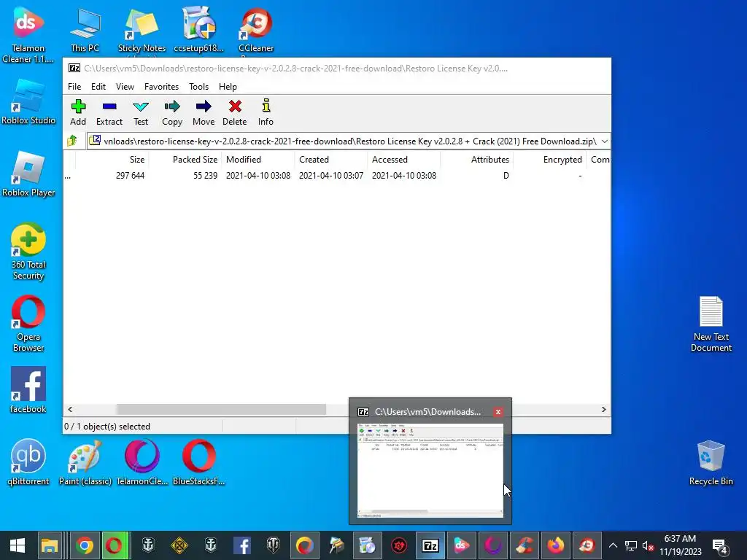Viewport: 747px width, 560px height.
Task: Select the 360 Total Security desktop icon
Action: coord(28,252)
